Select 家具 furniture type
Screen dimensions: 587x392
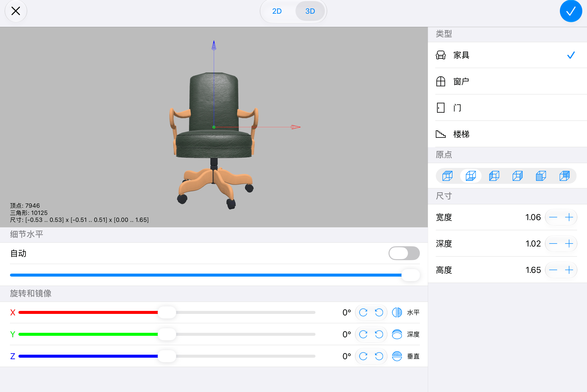click(x=507, y=55)
